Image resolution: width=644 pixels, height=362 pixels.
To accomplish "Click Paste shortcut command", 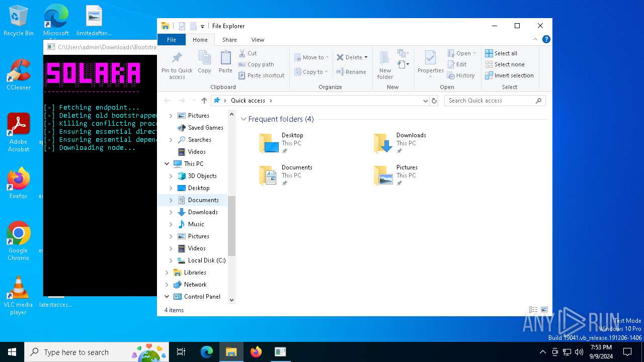I will (261, 75).
